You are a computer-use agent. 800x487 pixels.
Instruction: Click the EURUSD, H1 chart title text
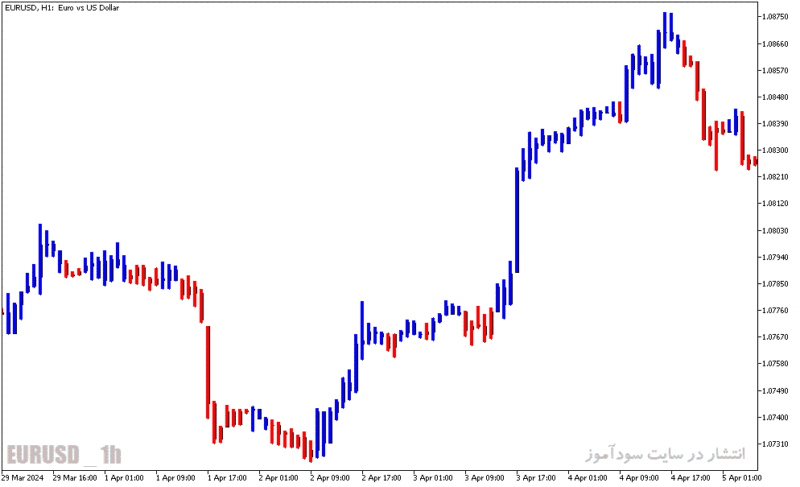62,8
